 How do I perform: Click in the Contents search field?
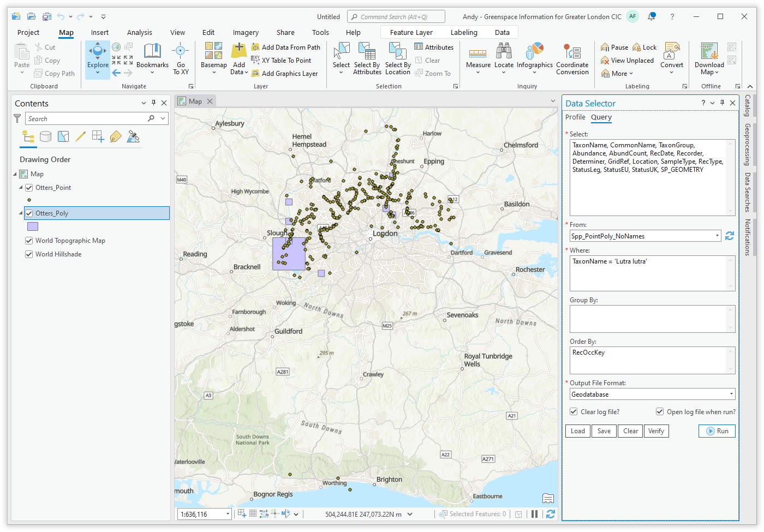(x=87, y=118)
